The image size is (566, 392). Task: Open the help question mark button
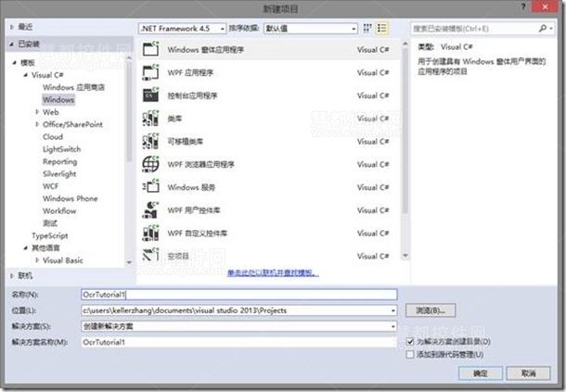click(523, 6)
